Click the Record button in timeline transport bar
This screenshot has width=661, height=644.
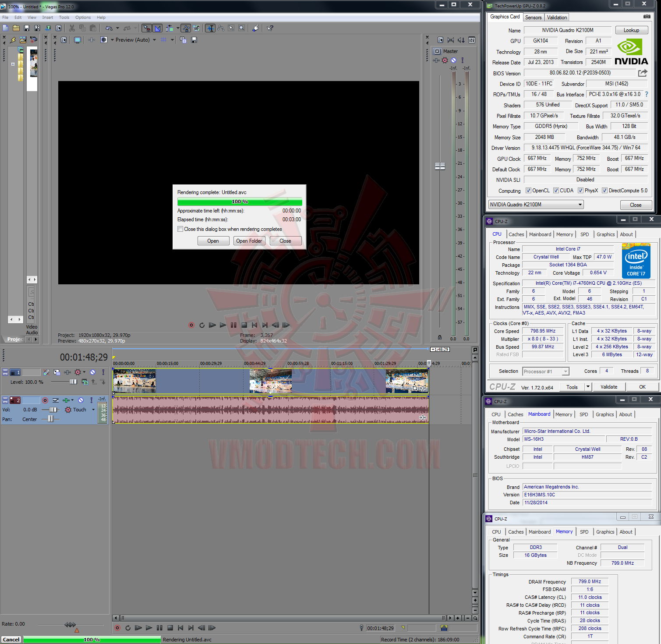(117, 628)
